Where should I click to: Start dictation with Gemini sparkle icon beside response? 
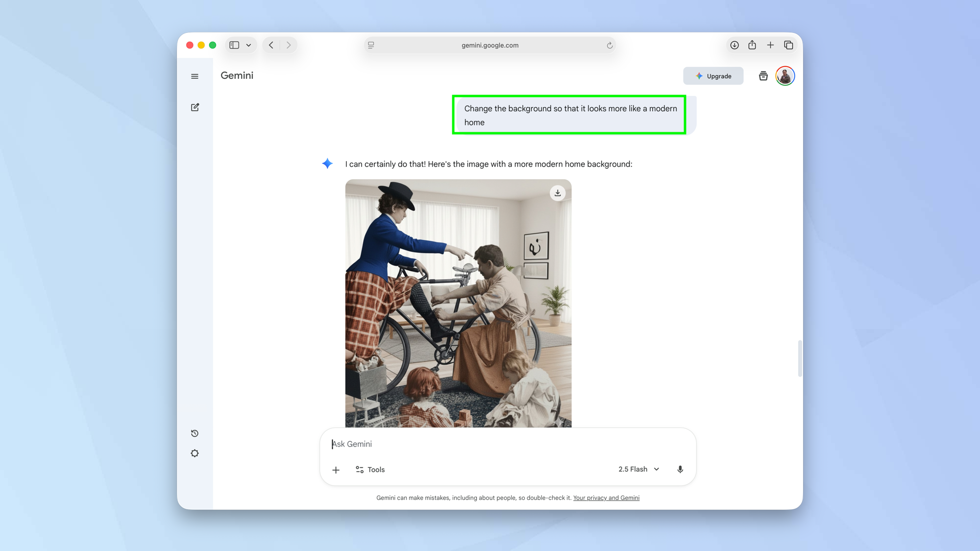click(327, 164)
